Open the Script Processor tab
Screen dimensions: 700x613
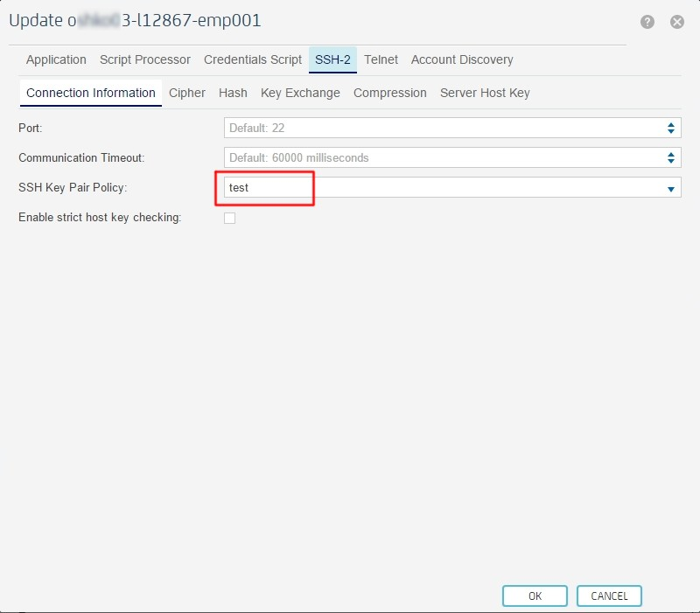coord(145,59)
